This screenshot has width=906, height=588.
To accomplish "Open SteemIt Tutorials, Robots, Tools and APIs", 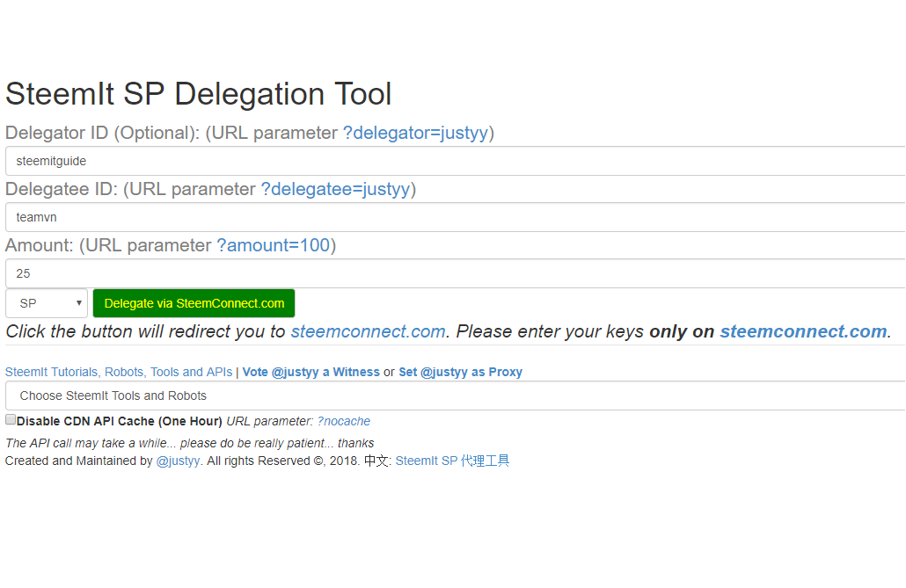I will (x=119, y=372).
